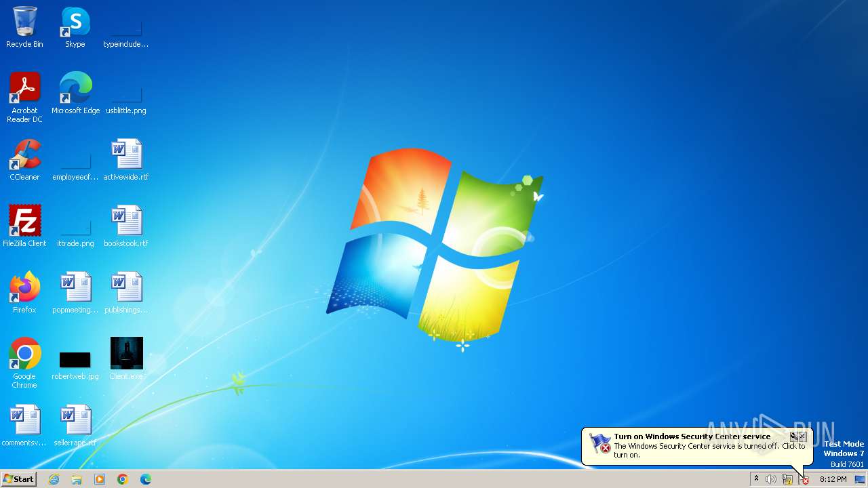
Task: Select the bookstook.rtf document
Action: pos(126,226)
